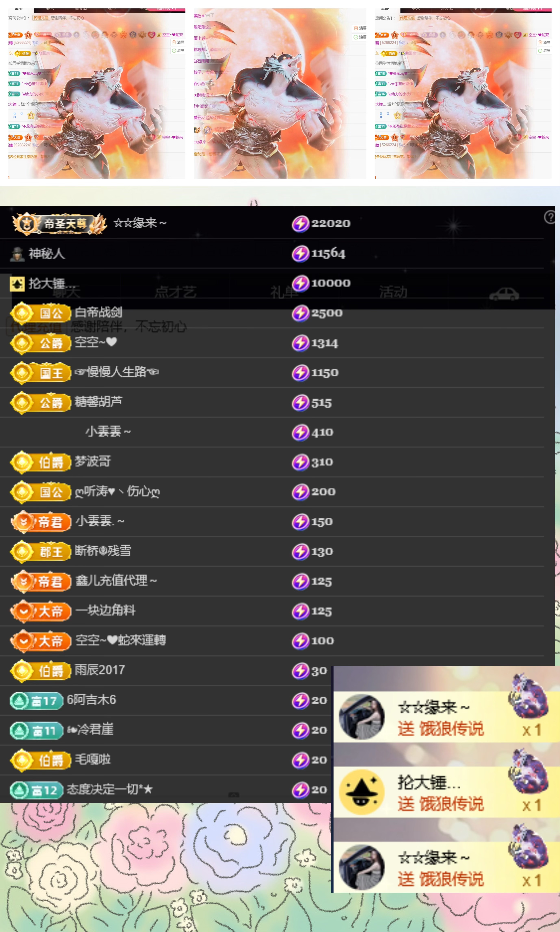Open the 活动 tab
The height and width of the screenshot is (932, 560).
pyautogui.click(x=393, y=292)
